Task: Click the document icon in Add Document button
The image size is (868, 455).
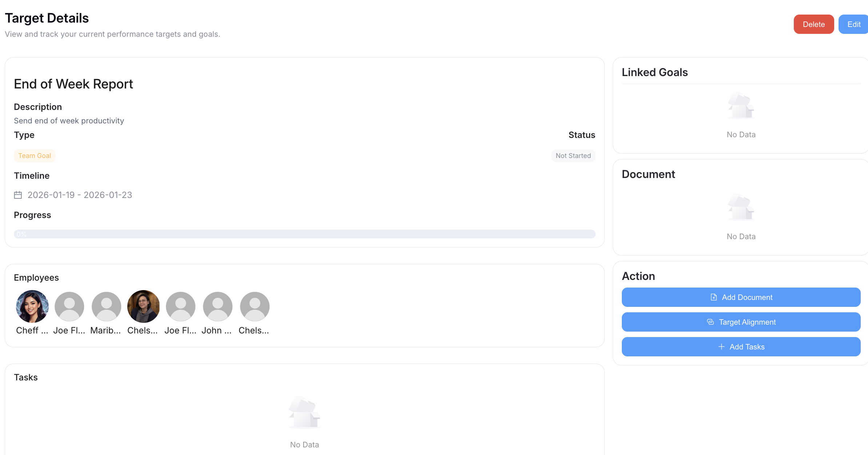Action: tap(713, 297)
